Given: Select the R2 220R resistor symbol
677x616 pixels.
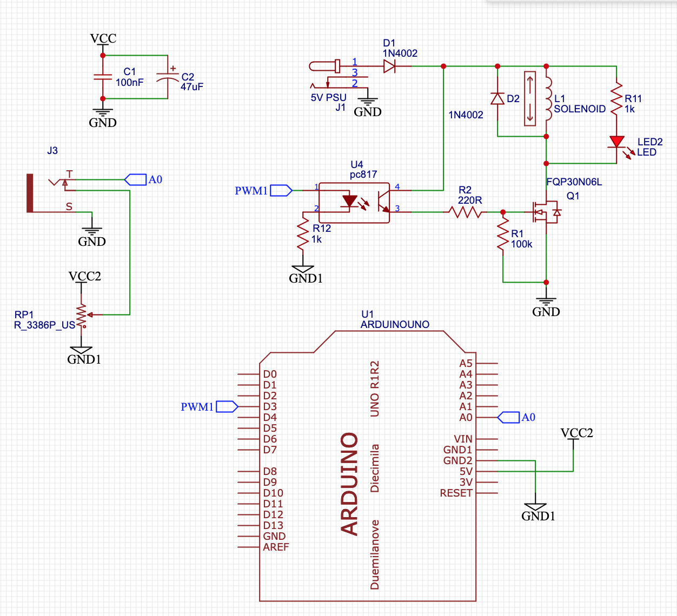Looking at the screenshot, I should tap(465, 212).
